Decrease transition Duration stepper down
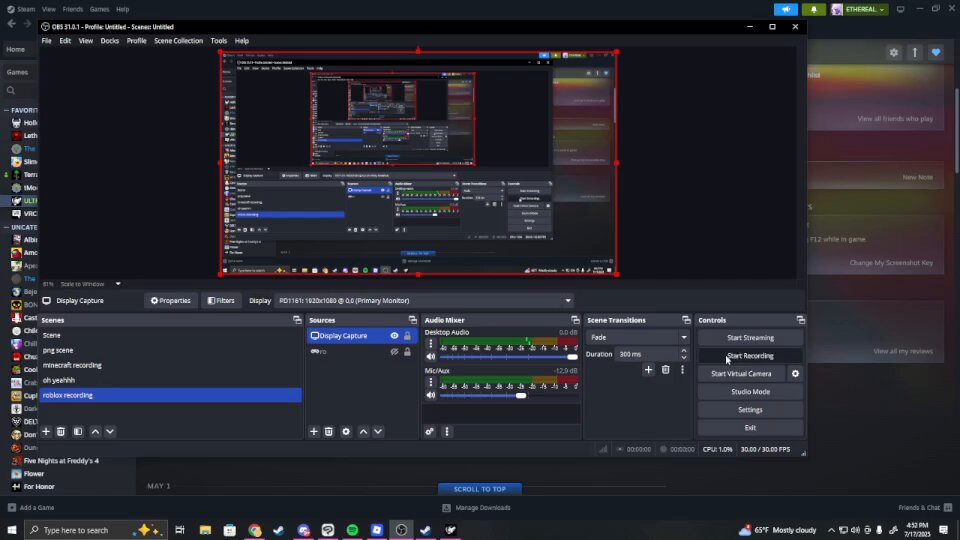This screenshot has height=540, width=960. point(684,358)
